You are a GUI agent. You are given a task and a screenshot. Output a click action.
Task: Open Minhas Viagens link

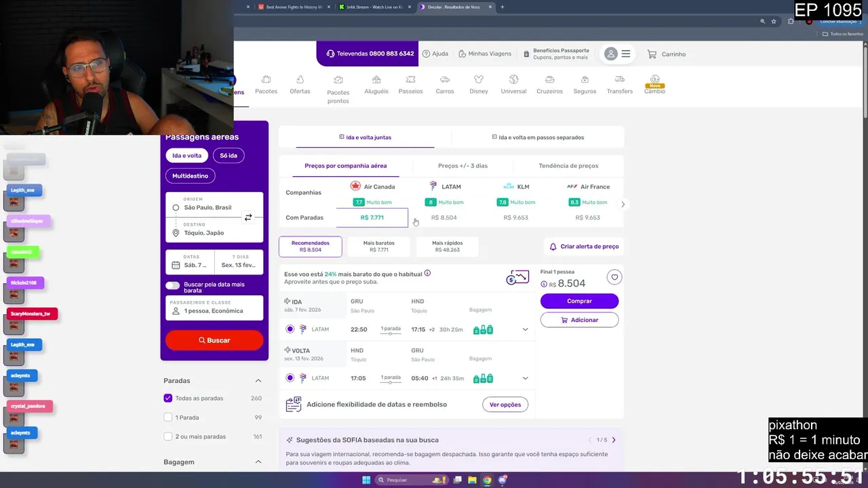pos(485,54)
